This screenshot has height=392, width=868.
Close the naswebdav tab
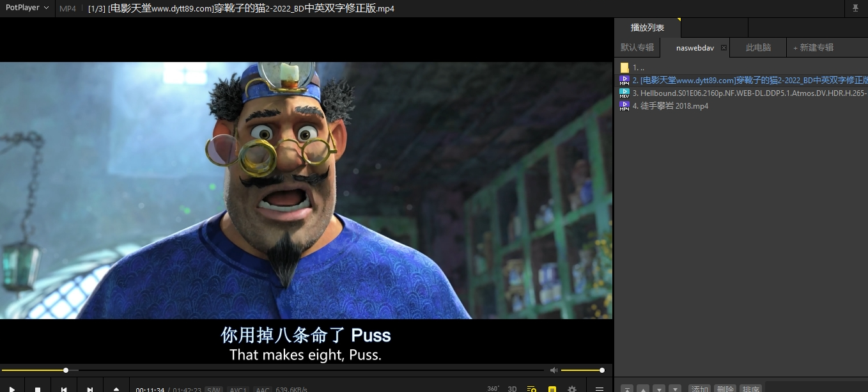pyautogui.click(x=724, y=48)
